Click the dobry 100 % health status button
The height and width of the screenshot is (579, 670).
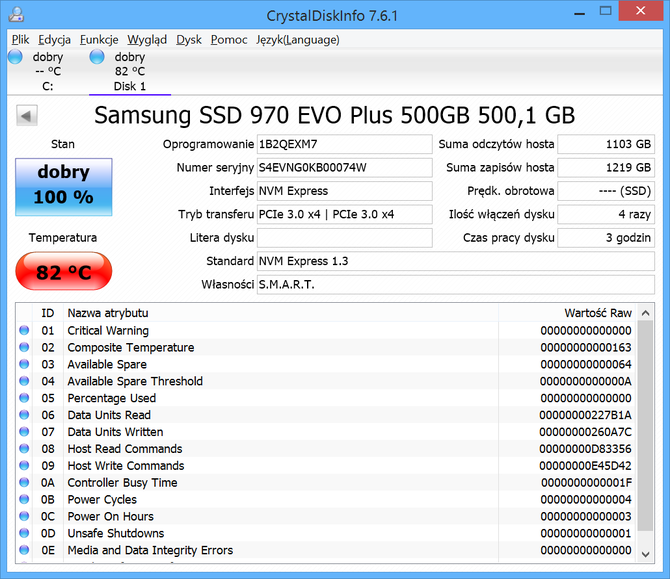[x=64, y=187]
